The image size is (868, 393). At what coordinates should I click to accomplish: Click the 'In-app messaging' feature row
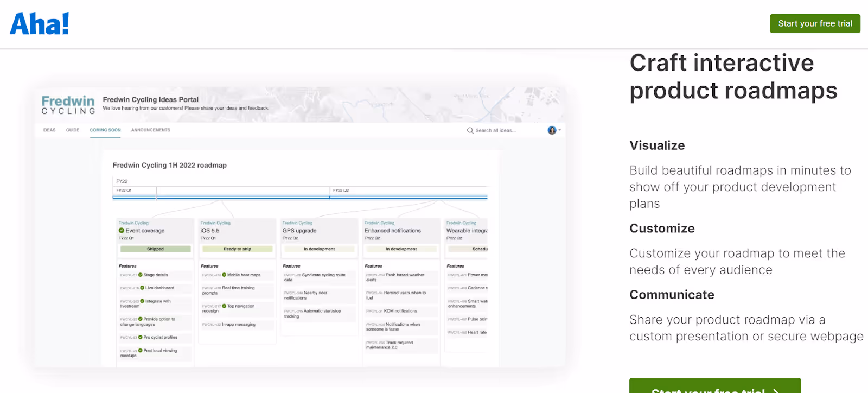237,325
